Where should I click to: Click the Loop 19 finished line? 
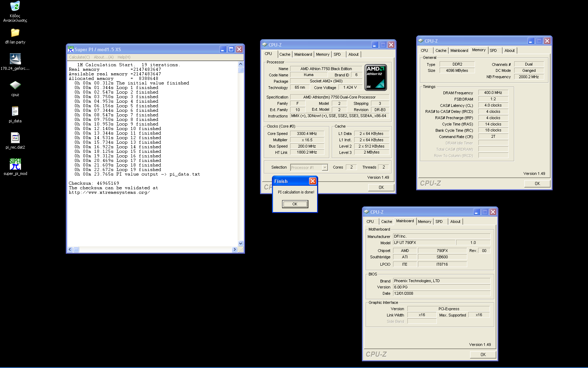pyautogui.click(x=118, y=170)
